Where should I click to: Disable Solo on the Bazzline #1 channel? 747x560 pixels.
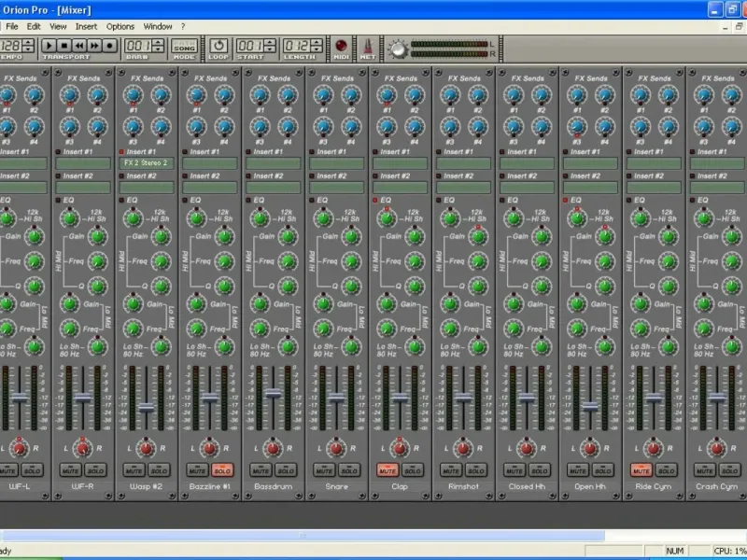coord(222,469)
